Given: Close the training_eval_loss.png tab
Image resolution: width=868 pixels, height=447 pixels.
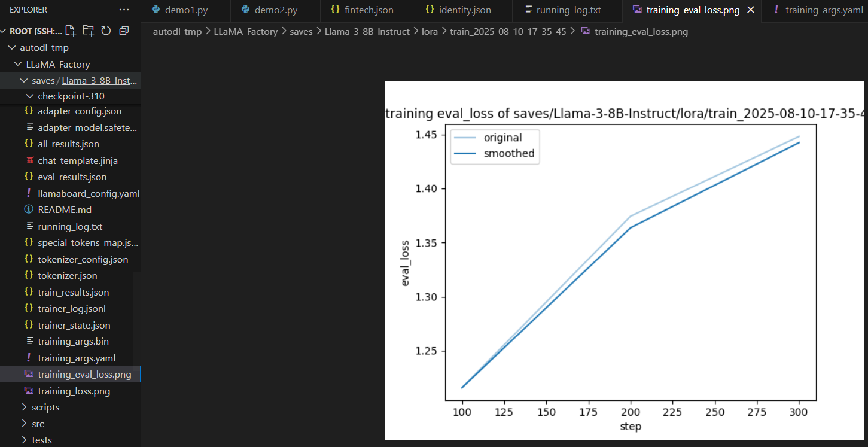Looking at the screenshot, I should (751, 10).
